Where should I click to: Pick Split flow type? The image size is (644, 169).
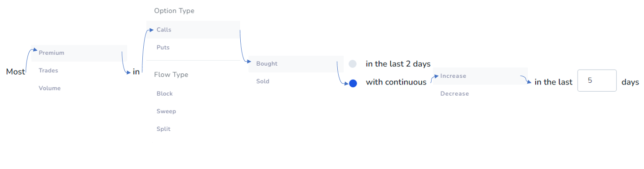[193, 129]
